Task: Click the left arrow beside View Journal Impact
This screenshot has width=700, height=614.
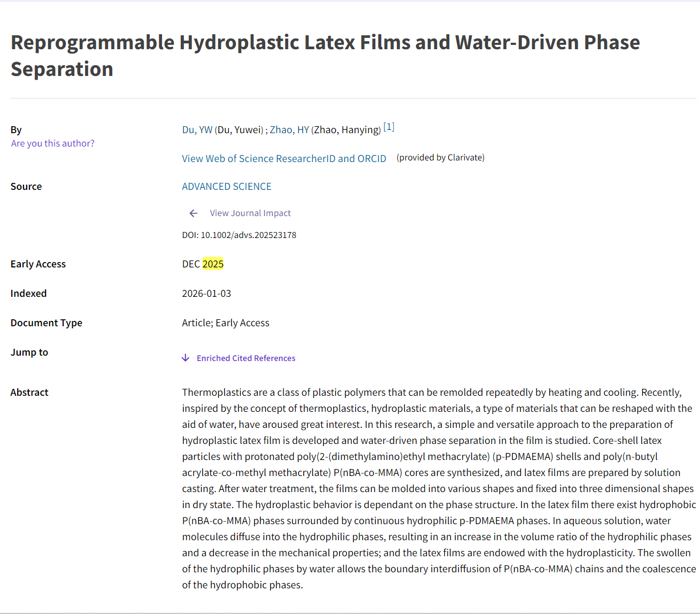Action: coord(193,213)
